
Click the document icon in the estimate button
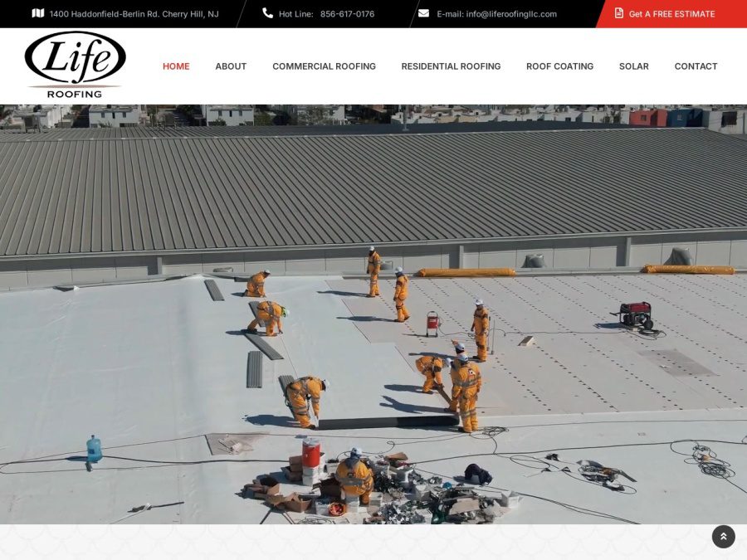click(618, 13)
